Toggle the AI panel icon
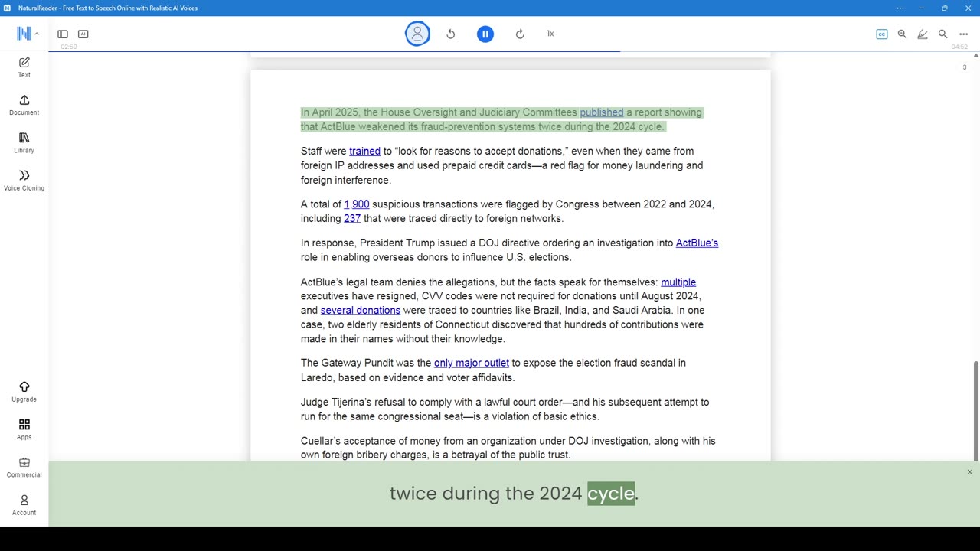This screenshot has height=551, width=980. (83, 34)
